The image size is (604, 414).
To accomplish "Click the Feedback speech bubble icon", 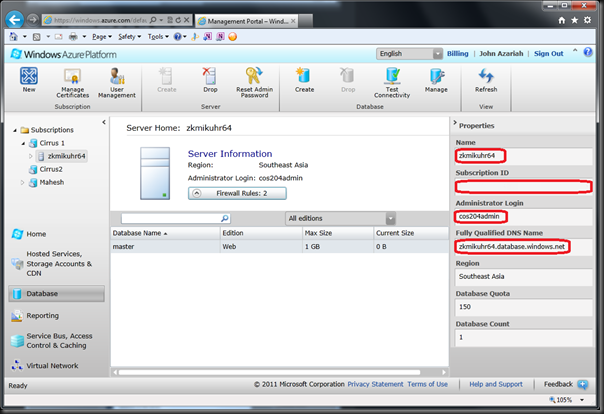I will (583, 384).
